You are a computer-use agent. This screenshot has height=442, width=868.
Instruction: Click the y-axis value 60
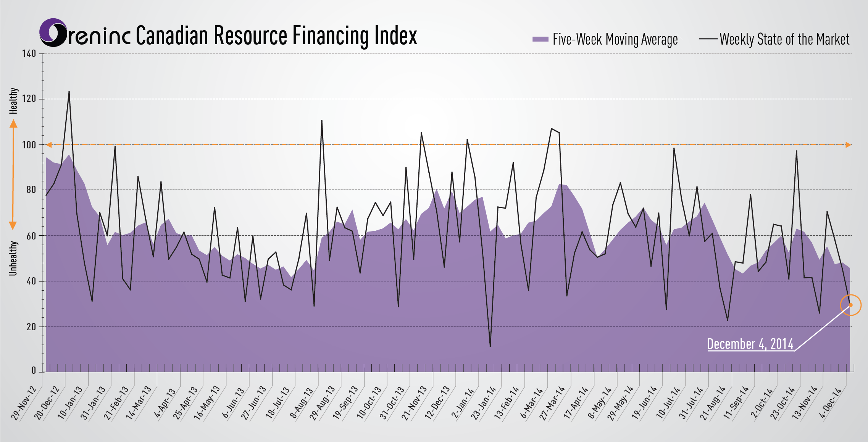click(31, 236)
